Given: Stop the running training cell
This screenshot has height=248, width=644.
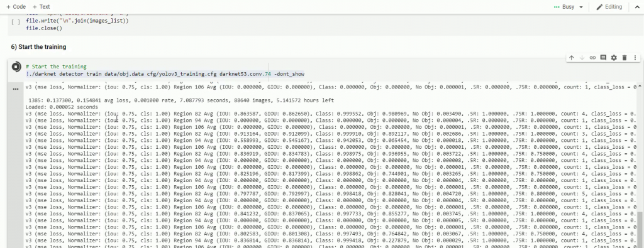Looking at the screenshot, I should click(x=16, y=67).
